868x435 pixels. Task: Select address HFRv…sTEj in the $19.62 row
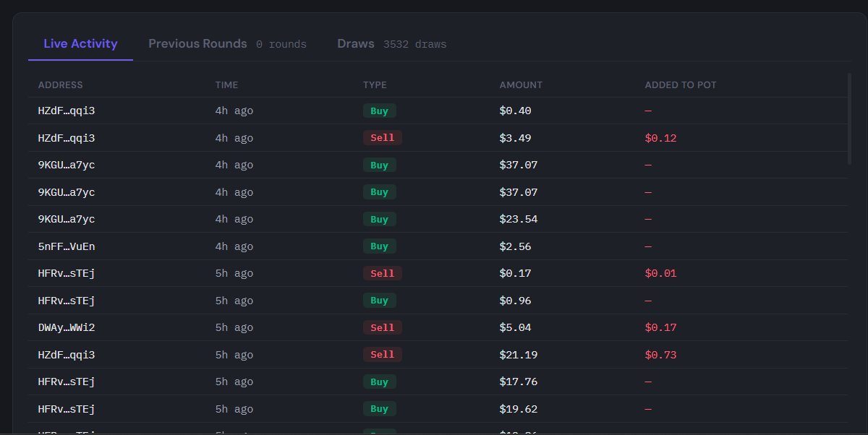[x=67, y=409]
